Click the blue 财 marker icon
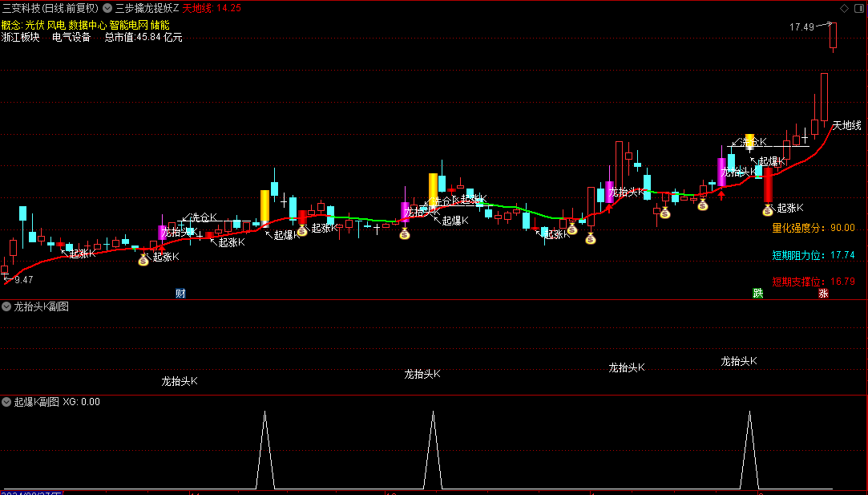Image resolution: width=868 pixels, height=495 pixels. click(x=180, y=293)
